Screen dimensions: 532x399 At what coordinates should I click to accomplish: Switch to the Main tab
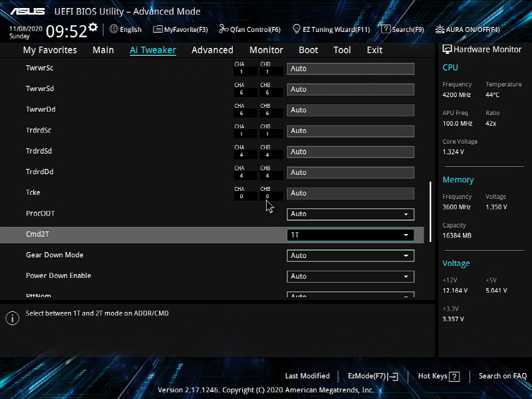click(x=103, y=51)
